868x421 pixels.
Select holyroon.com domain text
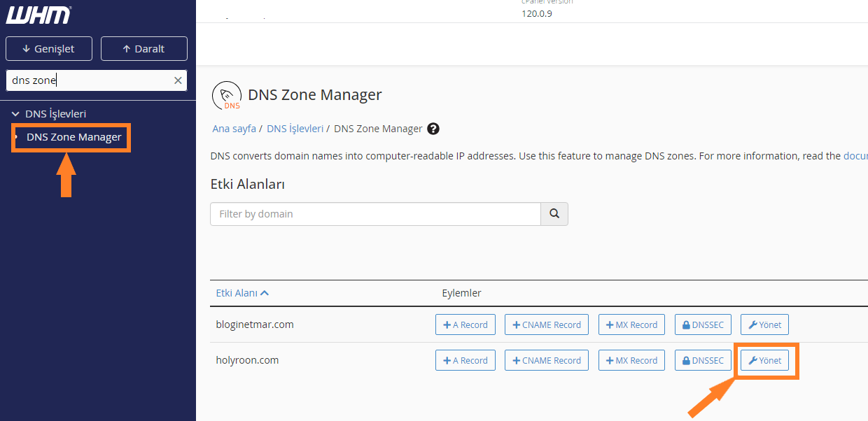[247, 360]
